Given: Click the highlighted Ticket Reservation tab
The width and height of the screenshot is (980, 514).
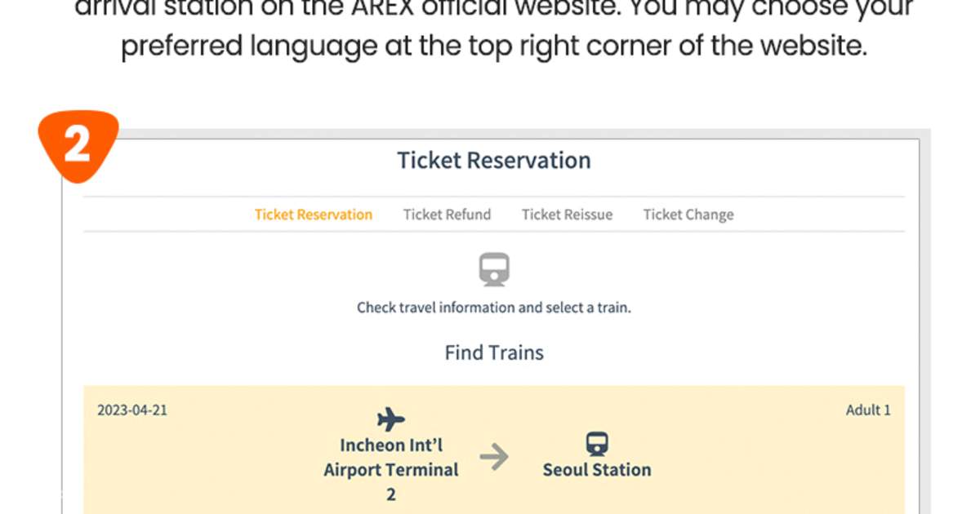Looking at the screenshot, I should click(x=314, y=214).
